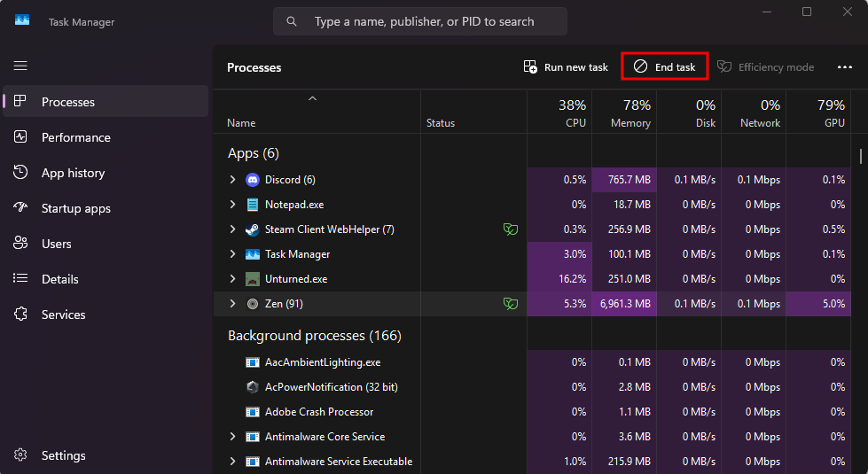This screenshot has height=474, width=868.
Task: Click the Steam Client WebHelper icon
Action: coord(253,229)
